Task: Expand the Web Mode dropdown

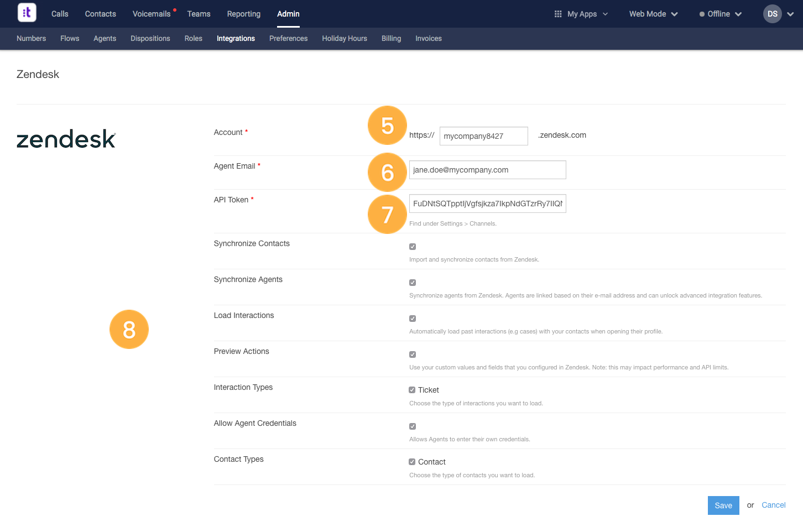Action: click(x=653, y=14)
